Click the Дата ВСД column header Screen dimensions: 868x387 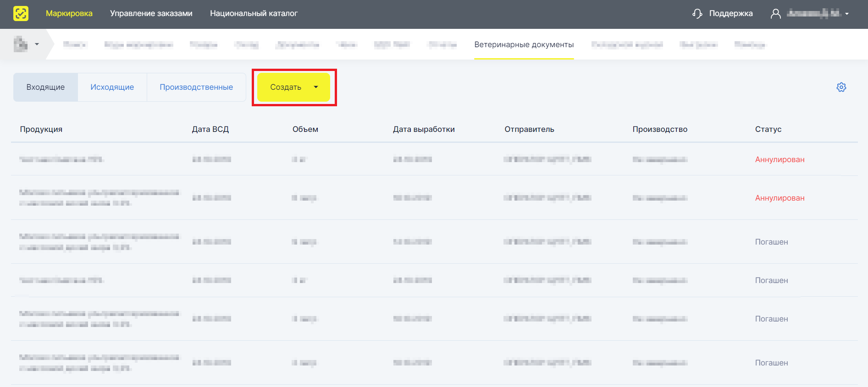pyautogui.click(x=210, y=129)
